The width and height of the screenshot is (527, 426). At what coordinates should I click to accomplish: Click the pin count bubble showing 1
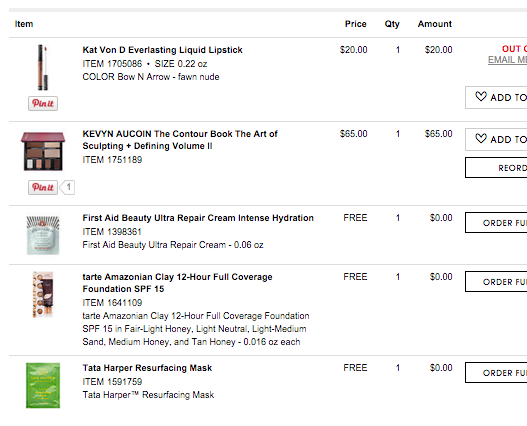point(68,187)
